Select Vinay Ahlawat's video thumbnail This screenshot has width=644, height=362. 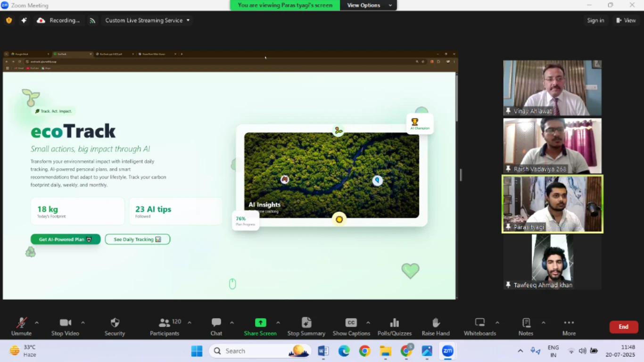coord(552,88)
